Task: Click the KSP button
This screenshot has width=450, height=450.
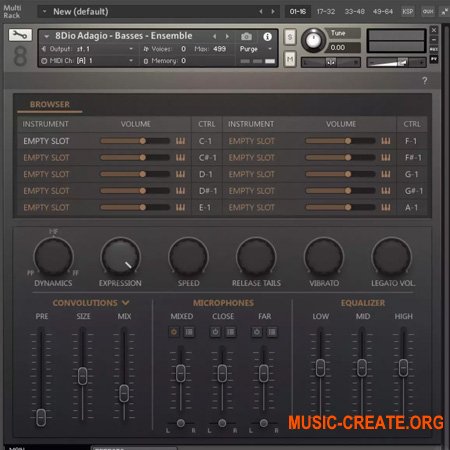Action: (407, 12)
